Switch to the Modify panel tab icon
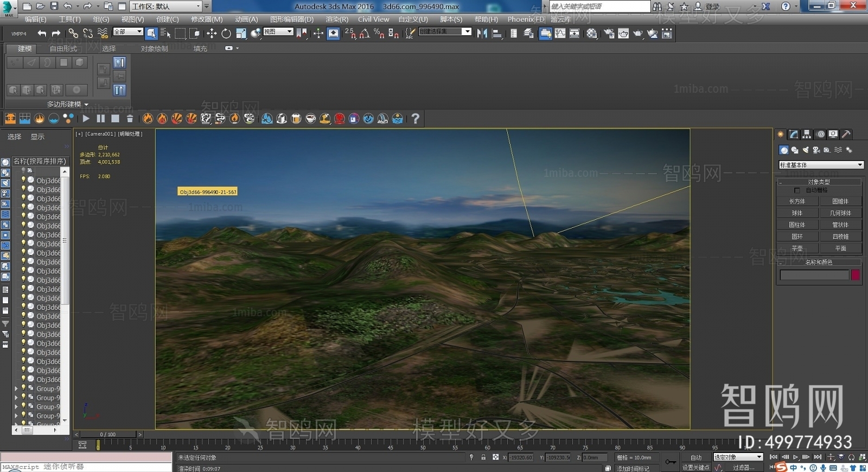The image size is (868, 472). coord(794,134)
